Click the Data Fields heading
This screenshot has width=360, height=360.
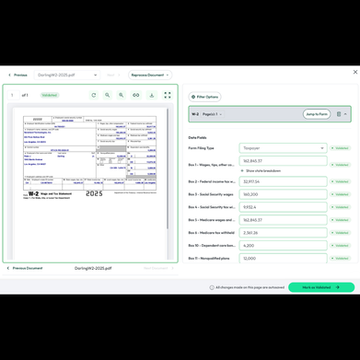(x=197, y=137)
